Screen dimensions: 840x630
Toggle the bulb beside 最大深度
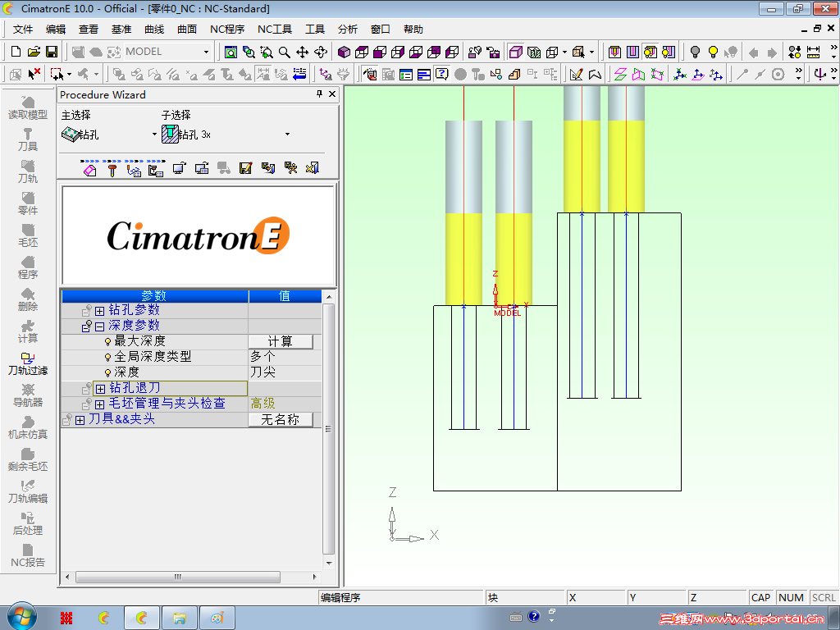[107, 342]
